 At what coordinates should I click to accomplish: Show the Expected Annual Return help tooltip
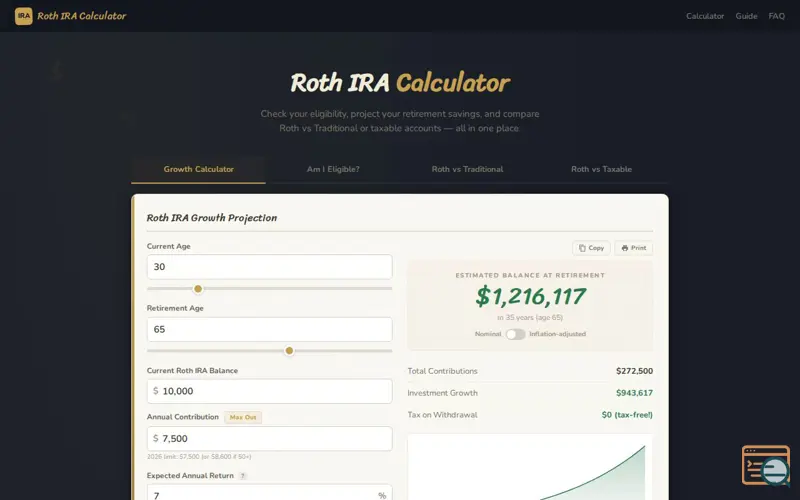pos(243,476)
